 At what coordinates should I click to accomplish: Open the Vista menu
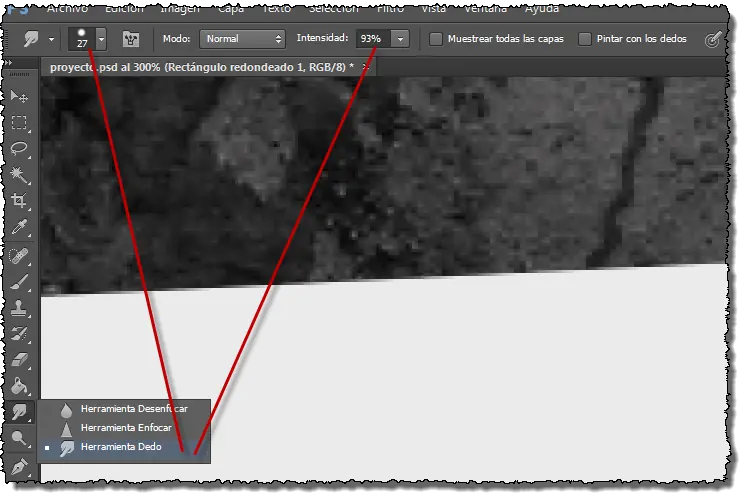point(434,9)
